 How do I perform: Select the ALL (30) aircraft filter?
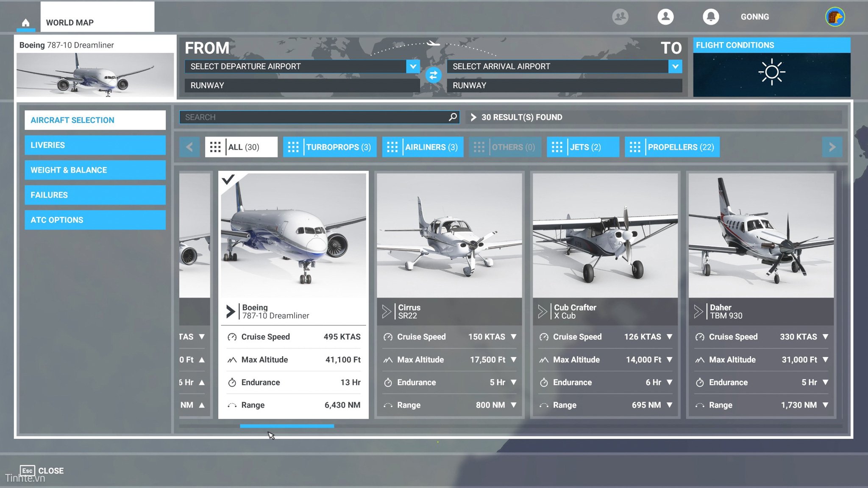[241, 147]
